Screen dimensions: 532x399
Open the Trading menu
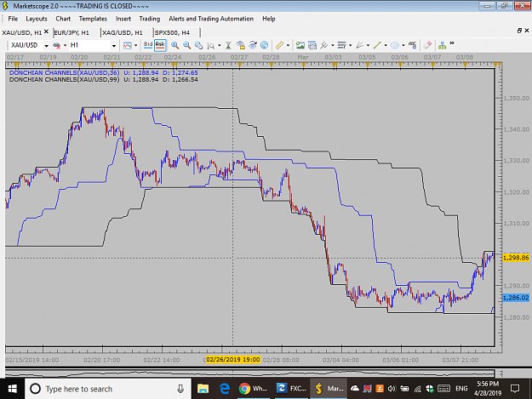149,19
